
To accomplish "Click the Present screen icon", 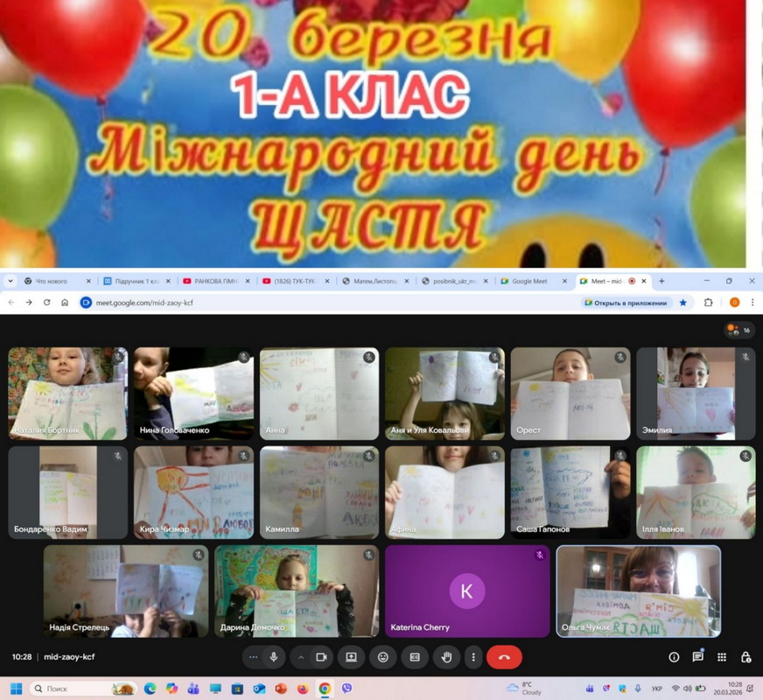I will point(352,657).
